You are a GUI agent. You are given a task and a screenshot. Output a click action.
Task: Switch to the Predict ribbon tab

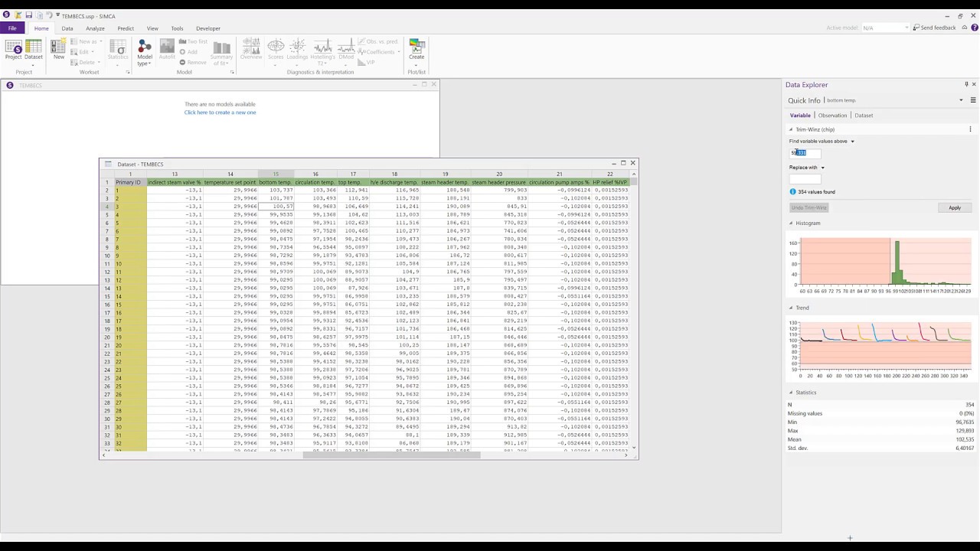click(126, 28)
